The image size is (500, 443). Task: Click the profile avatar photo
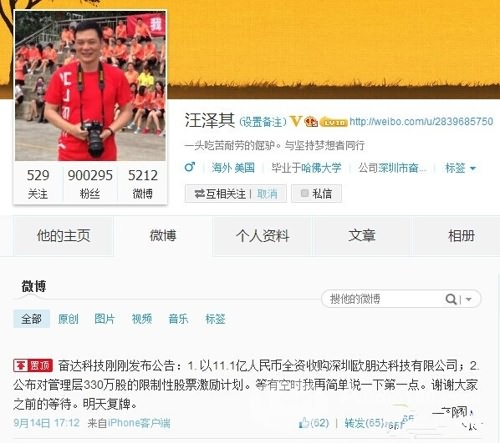coord(90,86)
